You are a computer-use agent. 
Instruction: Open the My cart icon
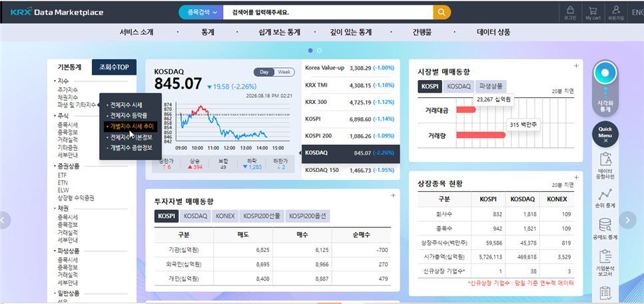pos(593,13)
